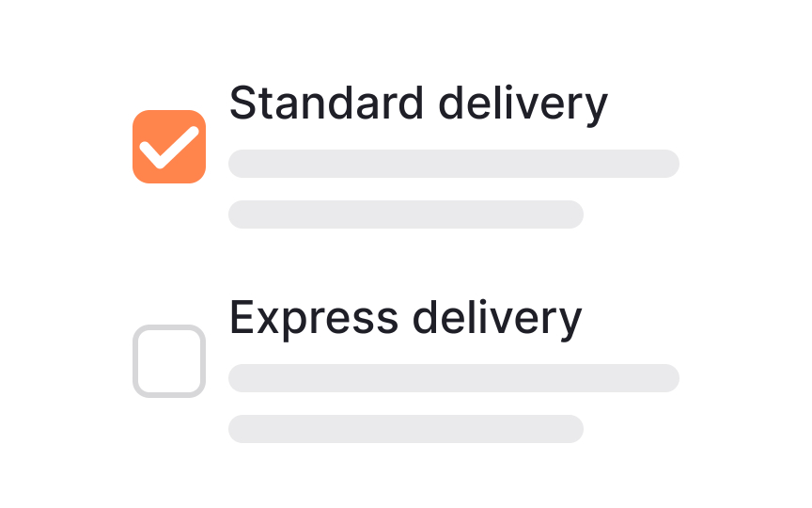Image resolution: width=812 pixels, height=508 pixels.
Task: Click the shorter gray bar under Standard delivery
Action: 406,214
